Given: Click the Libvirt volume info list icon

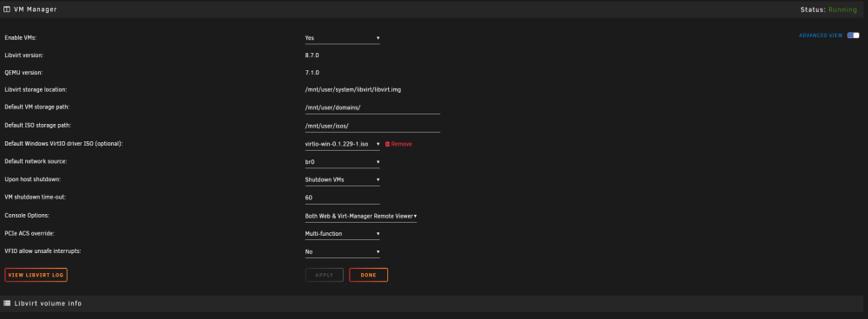Looking at the screenshot, I should pyautogui.click(x=7, y=303).
